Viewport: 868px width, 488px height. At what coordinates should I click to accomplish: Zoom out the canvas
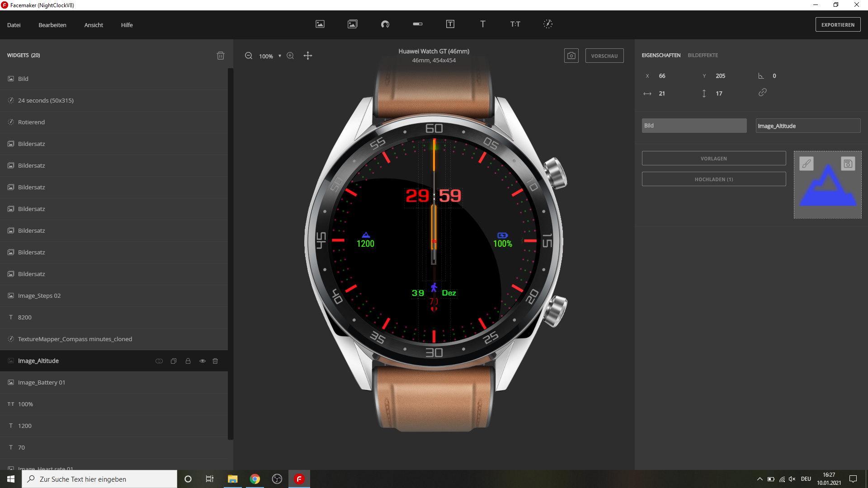point(249,56)
